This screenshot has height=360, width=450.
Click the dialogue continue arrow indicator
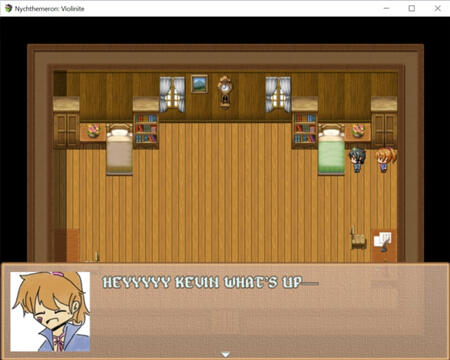coord(225,354)
